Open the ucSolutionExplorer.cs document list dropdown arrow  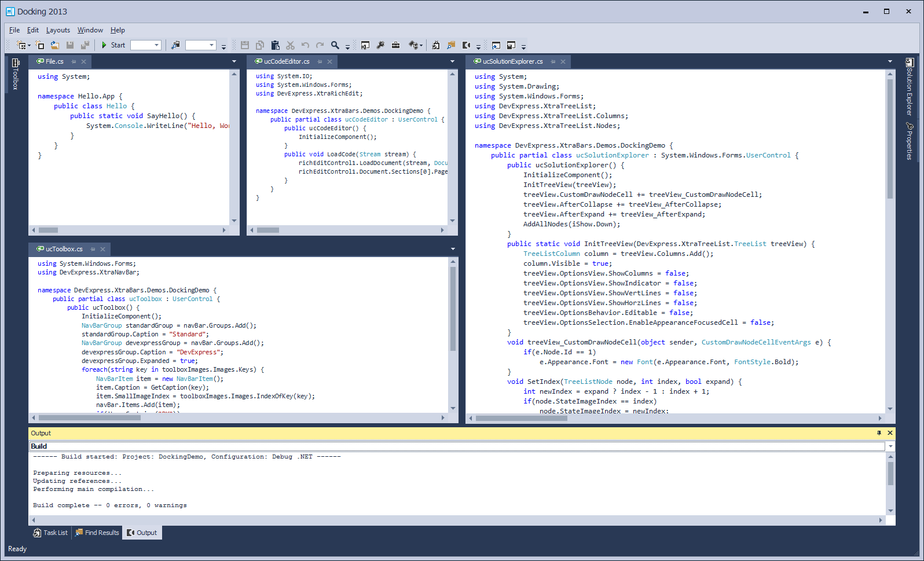[890, 61]
